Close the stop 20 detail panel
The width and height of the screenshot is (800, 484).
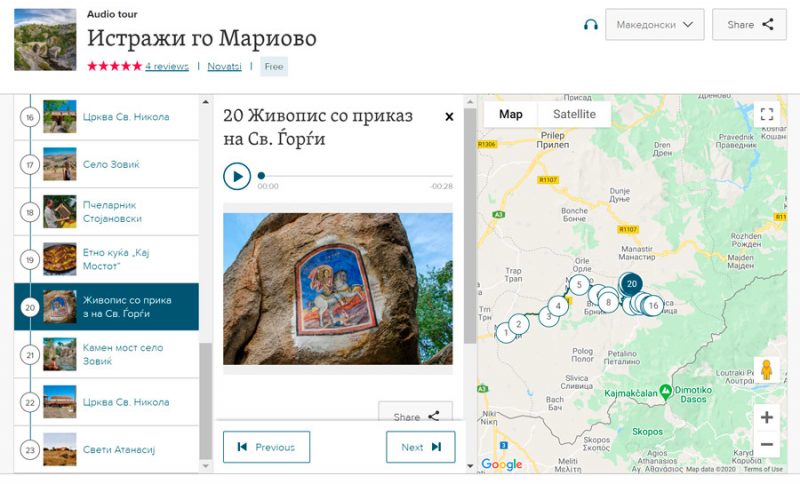[x=449, y=117]
